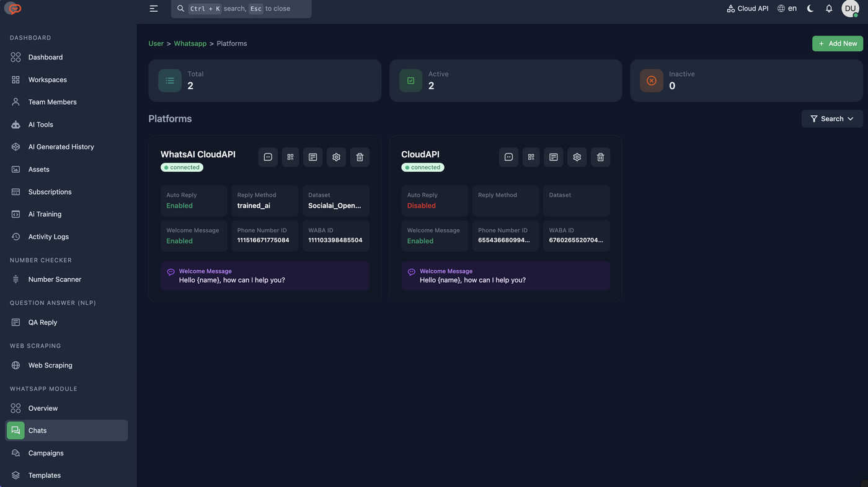Click the DU user avatar
This screenshot has width=868, height=487.
[x=850, y=9]
